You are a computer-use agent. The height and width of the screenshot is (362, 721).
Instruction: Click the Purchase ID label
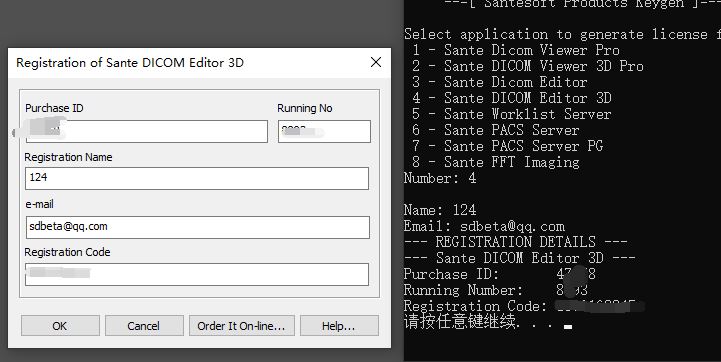coord(54,108)
